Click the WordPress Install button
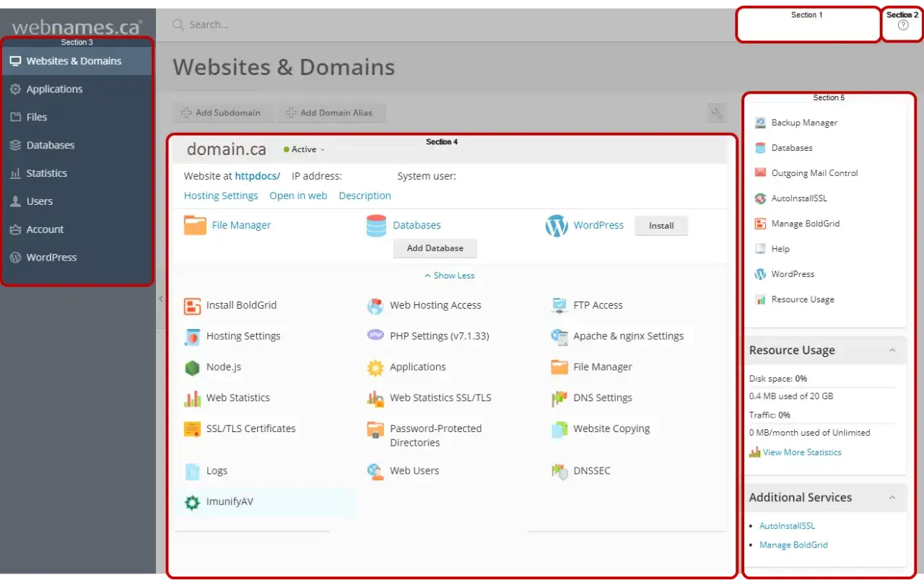The width and height of the screenshot is (924, 585). [661, 226]
